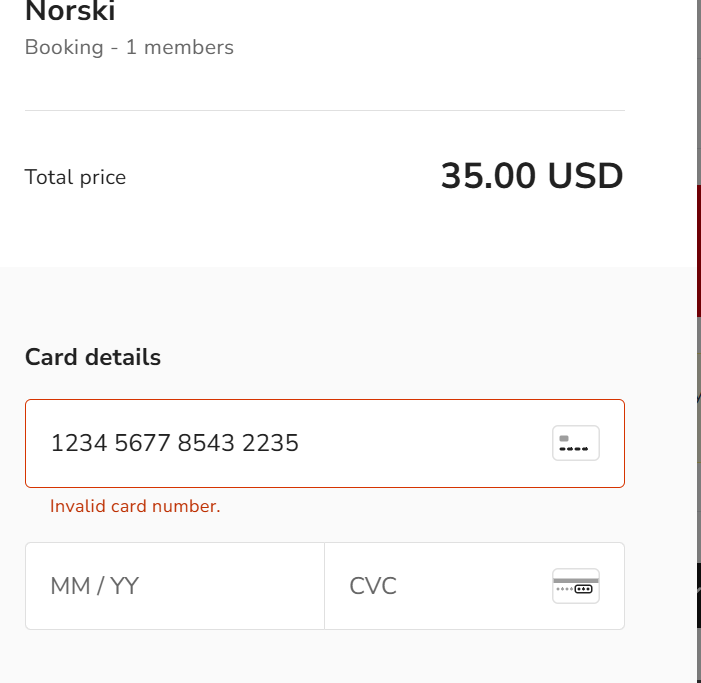
Task: Click 'Booking - 1 members' subtitle text
Action: 129,47
